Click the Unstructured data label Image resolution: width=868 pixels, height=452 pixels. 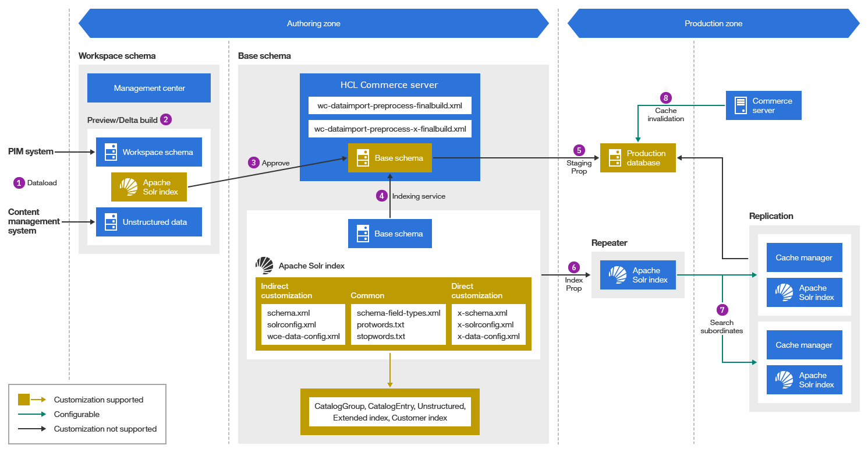pyautogui.click(x=155, y=222)
